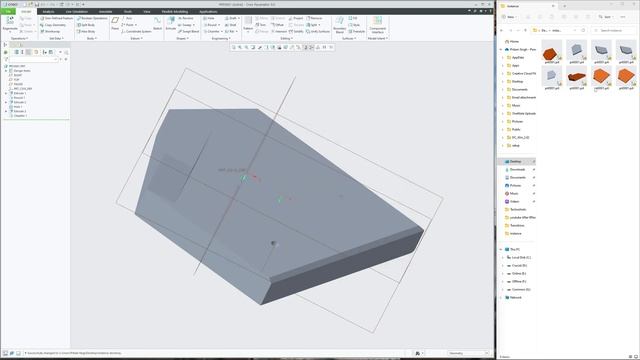Open Desktop folder in Explorer Quick access
Screen dimensions: 640x360
(516, 162)
